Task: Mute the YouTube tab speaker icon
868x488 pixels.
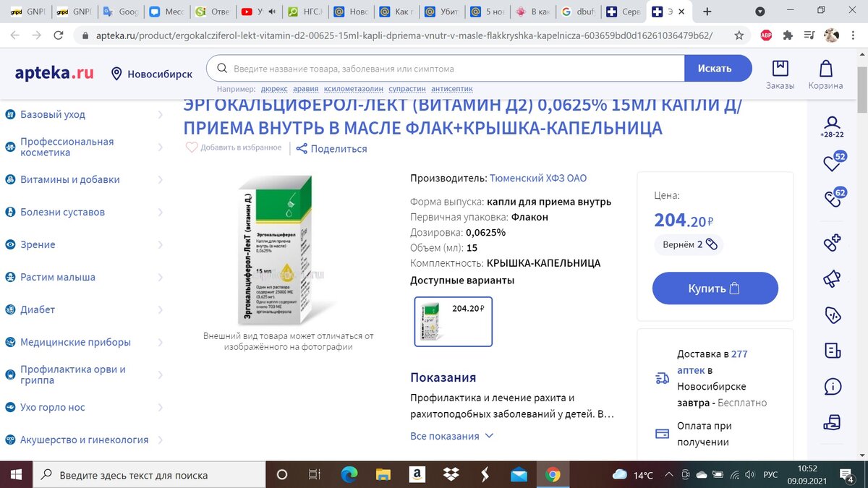Action: (272, 12)
